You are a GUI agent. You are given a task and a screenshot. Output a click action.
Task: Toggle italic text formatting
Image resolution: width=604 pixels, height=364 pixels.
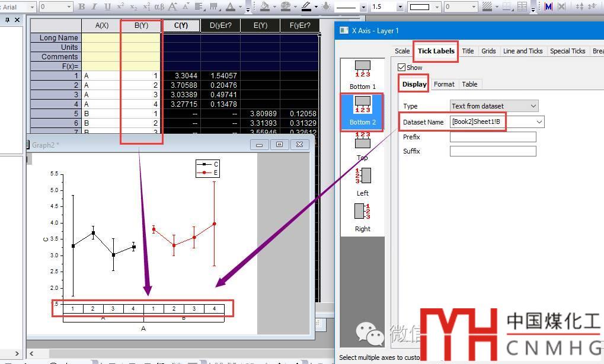point(94,7)
